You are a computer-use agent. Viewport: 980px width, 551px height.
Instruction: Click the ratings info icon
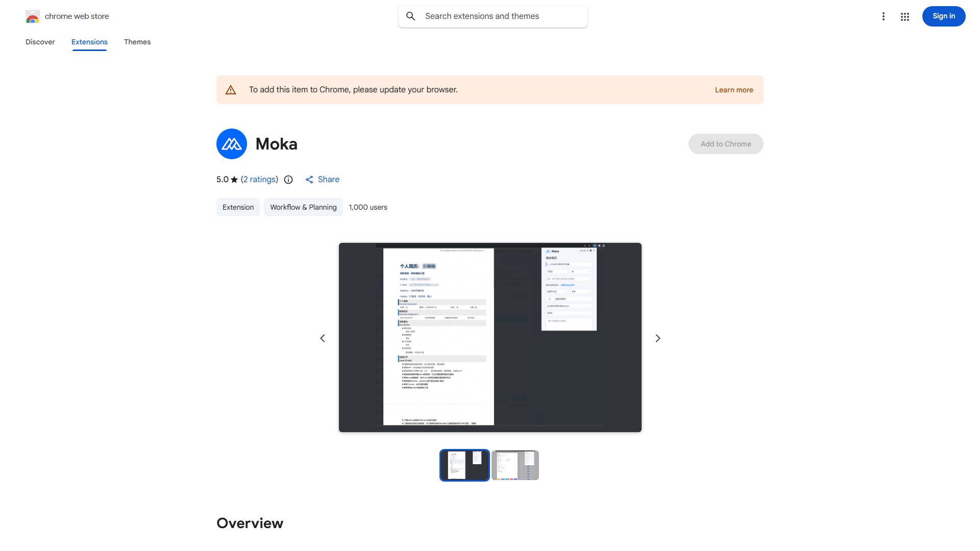tap(288, 180)
